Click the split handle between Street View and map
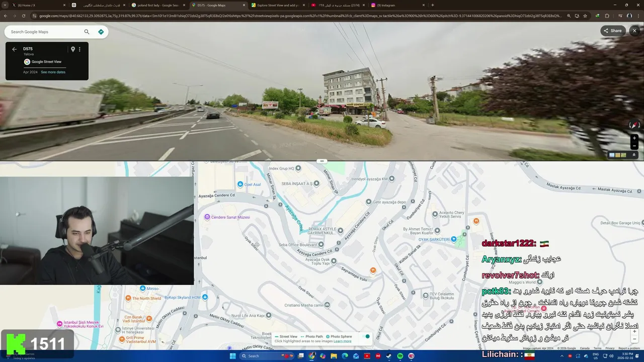The height and width of the screenshot is (362, 644). coord(322,161)
